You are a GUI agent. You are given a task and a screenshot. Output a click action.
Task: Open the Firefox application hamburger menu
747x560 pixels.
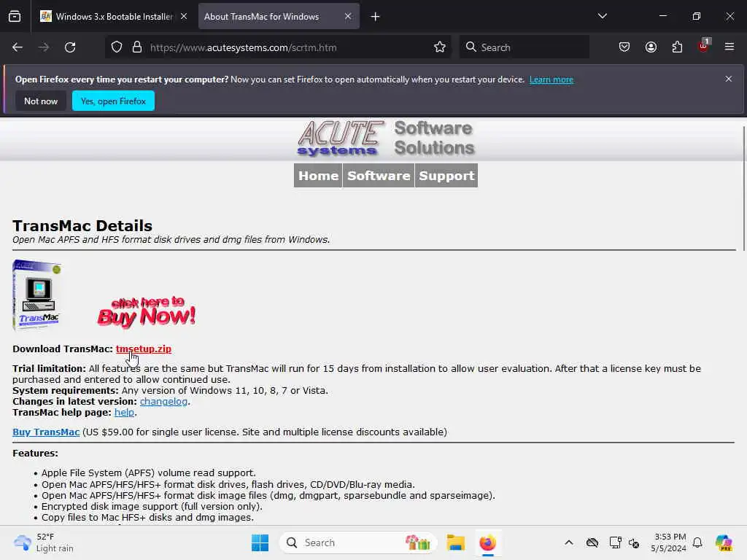pos(729,47)
